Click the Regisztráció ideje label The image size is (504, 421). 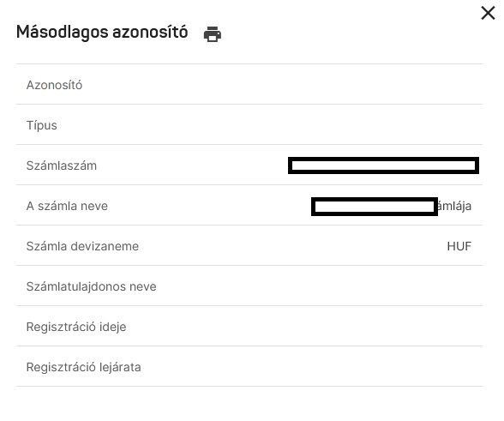(x=76, y=327)
